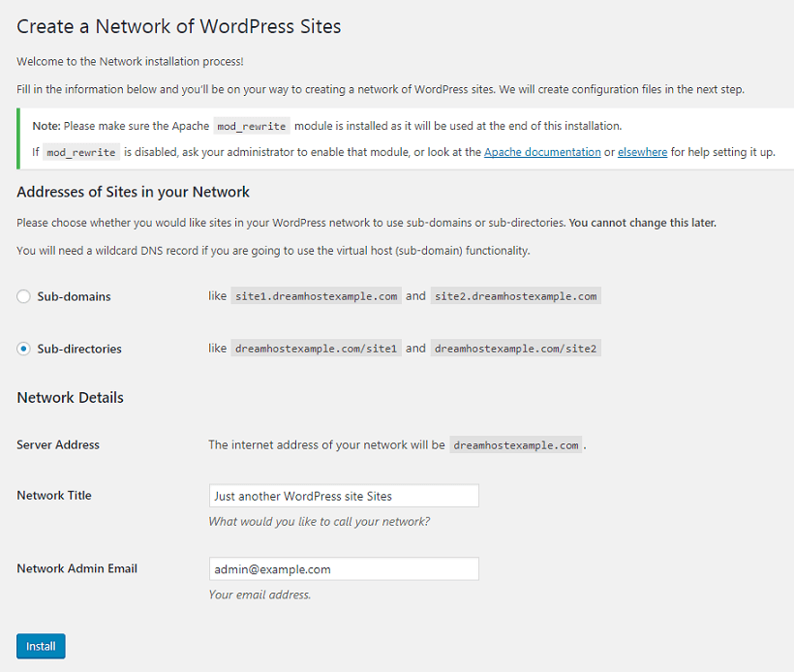The image size is (794, 672).
Task: Click site2.dreamhostexample.com example code
Action: coord(515,296)
